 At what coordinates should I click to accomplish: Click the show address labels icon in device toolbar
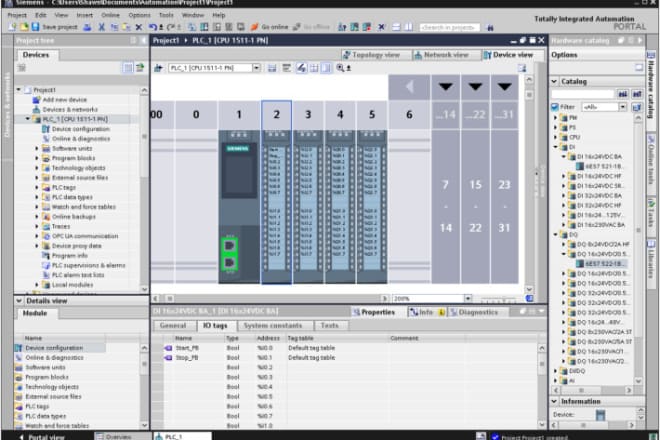point(301,68)
